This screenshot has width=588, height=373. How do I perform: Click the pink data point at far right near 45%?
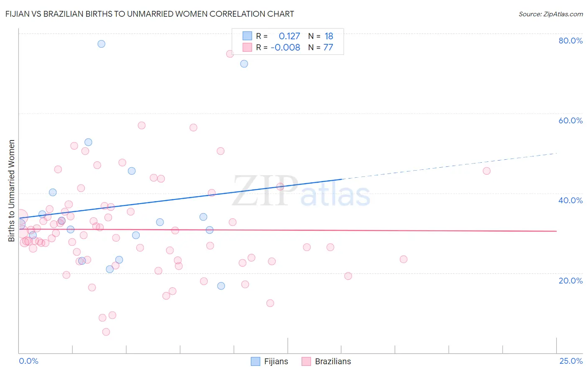(486, 171)
